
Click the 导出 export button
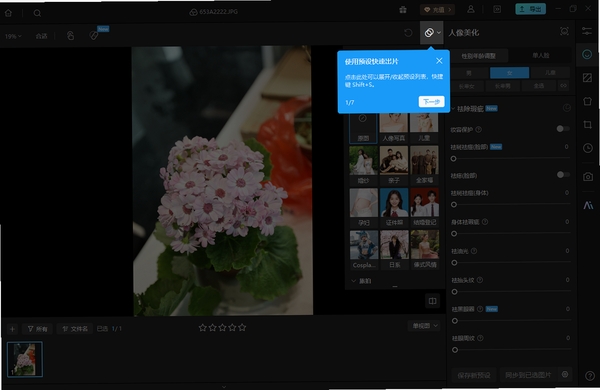[530, 9]
